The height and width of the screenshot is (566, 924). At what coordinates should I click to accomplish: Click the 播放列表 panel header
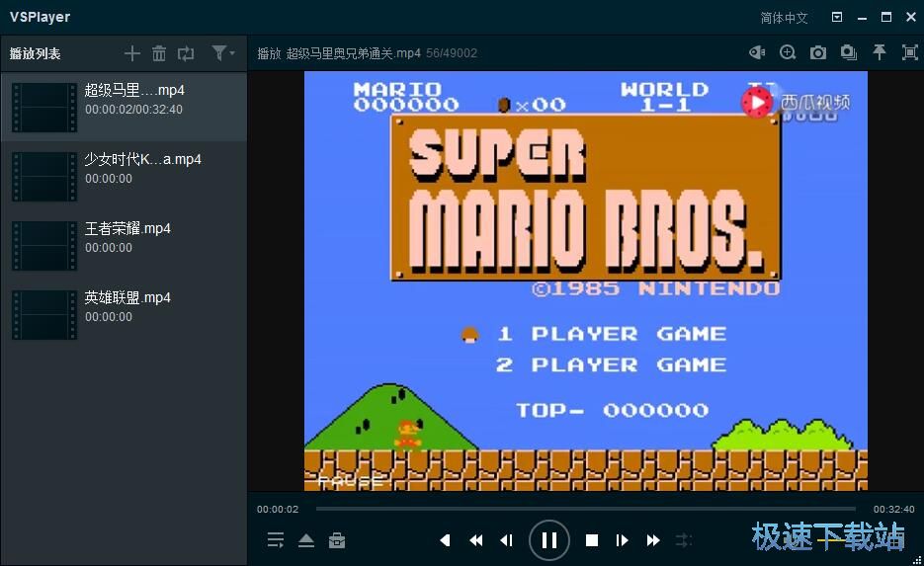(x=35, y=53)
